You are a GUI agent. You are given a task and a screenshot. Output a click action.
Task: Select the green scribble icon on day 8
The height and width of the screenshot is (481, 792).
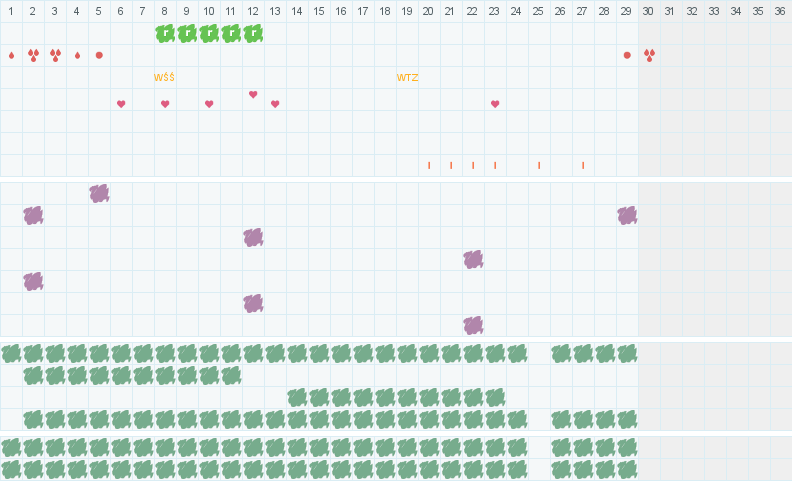click(x=165, y=33)
